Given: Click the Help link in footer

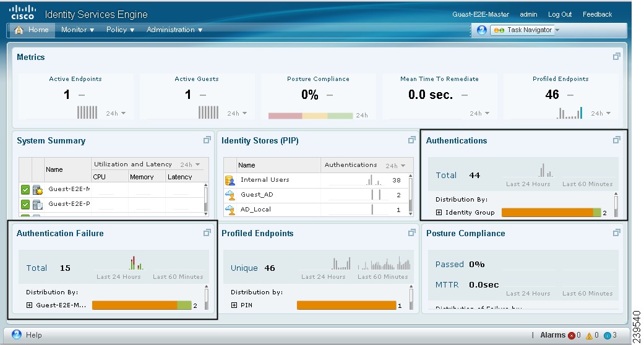Looking at the screenshot, I should (33, 335).
